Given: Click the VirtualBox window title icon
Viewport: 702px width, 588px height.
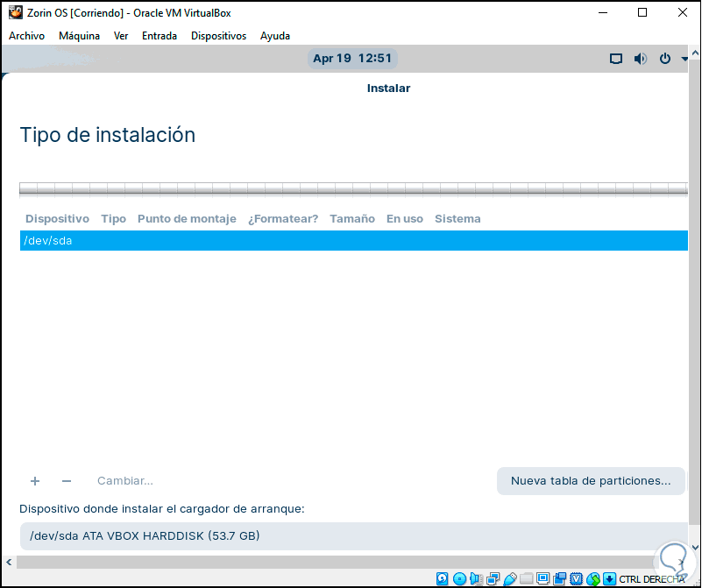Looking at the screenshot, I should tap(16, 12).
